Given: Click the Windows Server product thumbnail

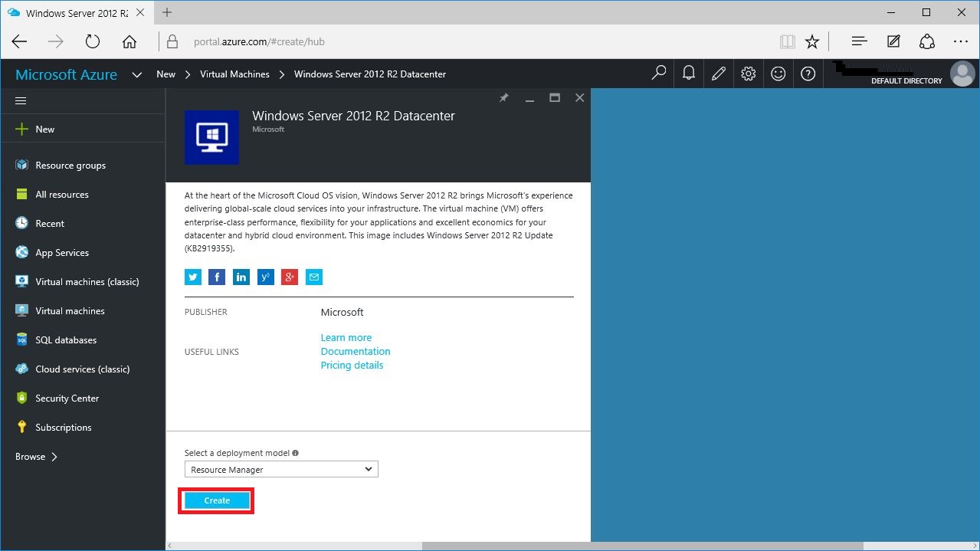Looking at the screenshot, I should [211, 137].
